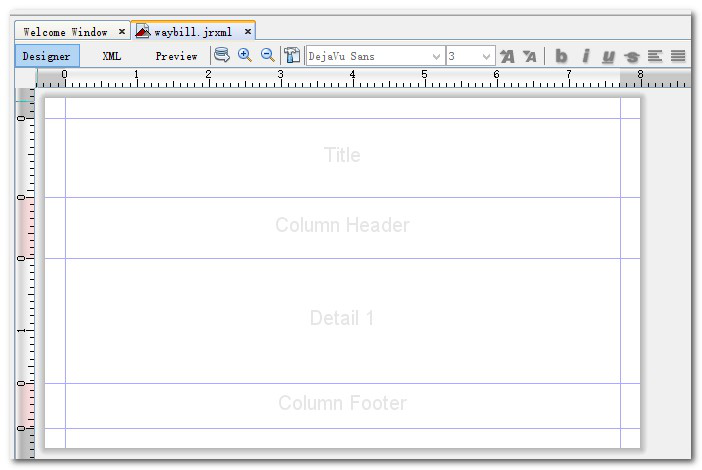Toggle strikethrough formatting
Image resolution: width=702 pixels, height=470 pixels.
631,57
